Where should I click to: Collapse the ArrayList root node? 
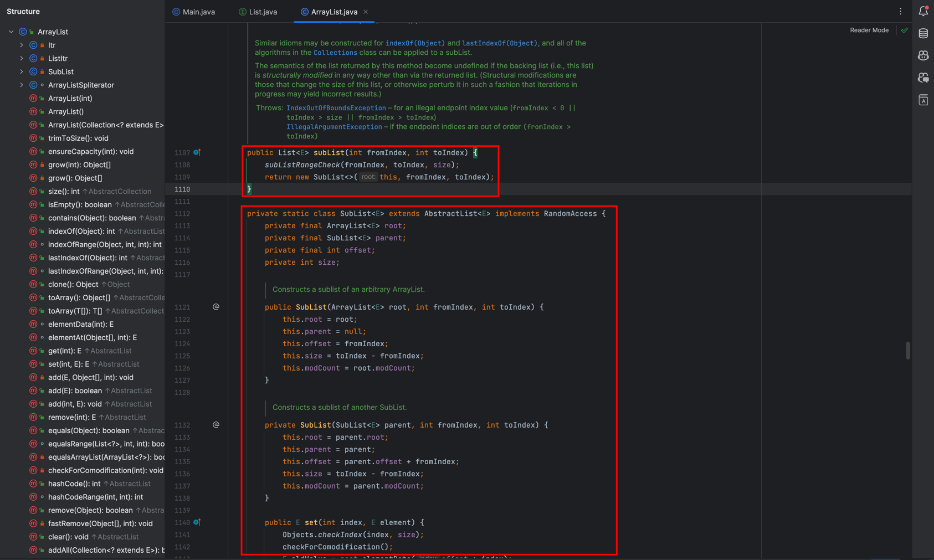tap(11, 32)
